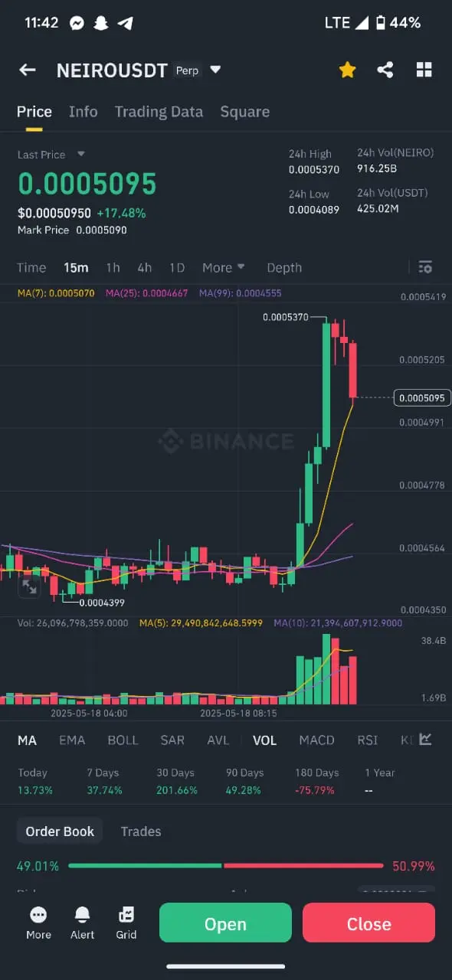Toggle the BOLL indicator
The height and width of the screenshot is (980, 452).
click(x=123, y=740)
